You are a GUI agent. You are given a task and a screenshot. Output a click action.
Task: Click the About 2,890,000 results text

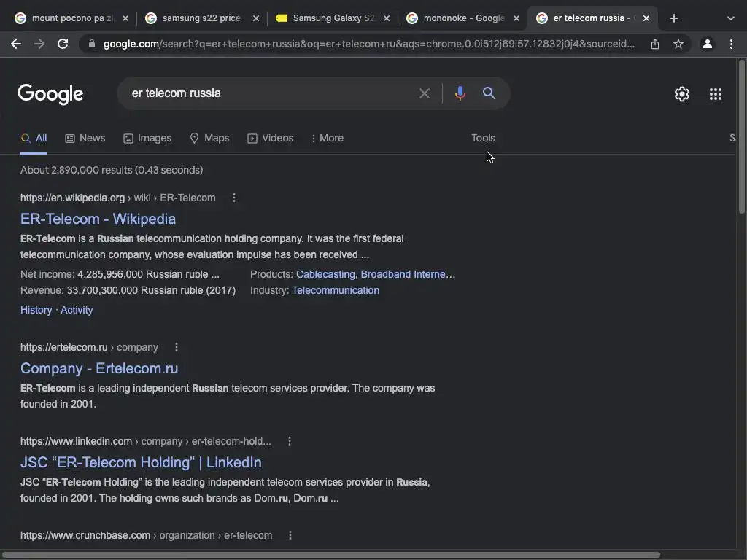[x=112, y=170]
